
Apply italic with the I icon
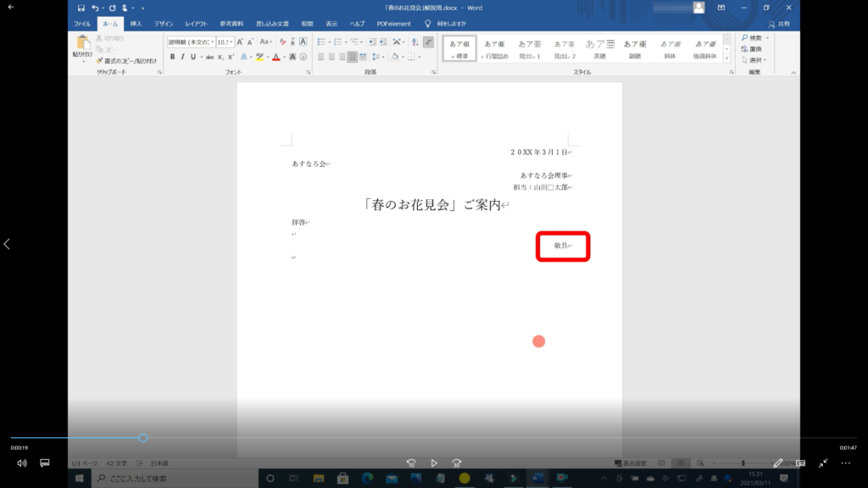182,57
